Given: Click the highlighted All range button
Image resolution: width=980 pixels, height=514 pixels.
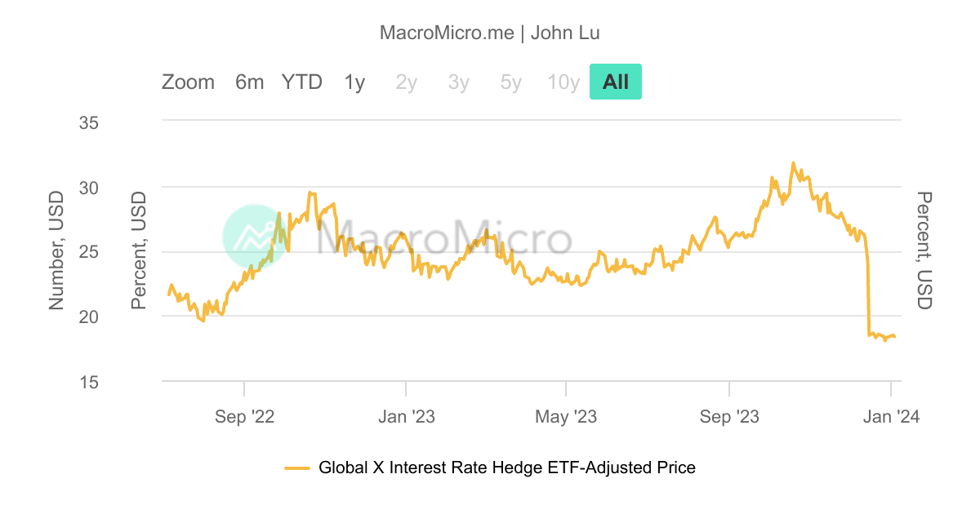Looking at the screenshot, I should coord(616,82).
